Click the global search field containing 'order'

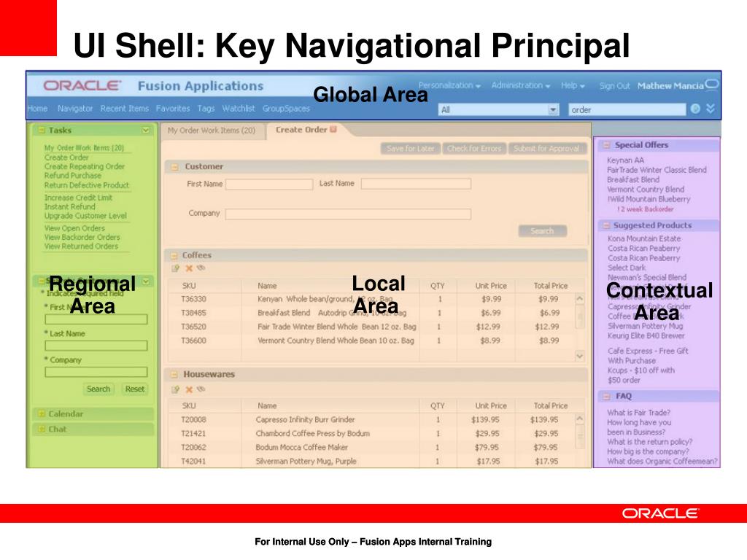(x=627, y=109)
